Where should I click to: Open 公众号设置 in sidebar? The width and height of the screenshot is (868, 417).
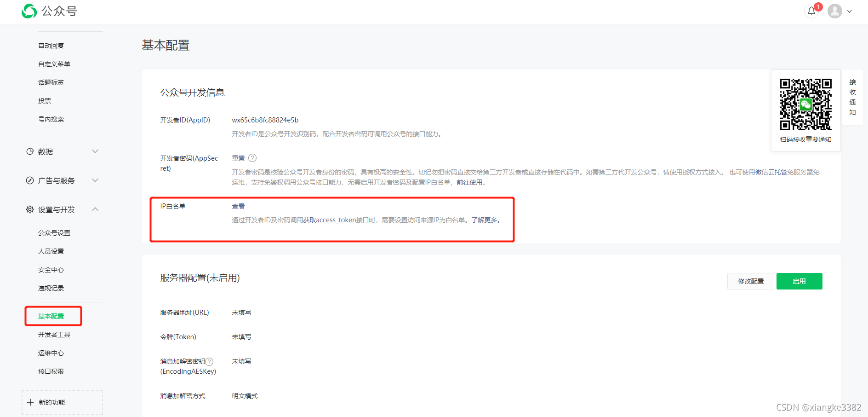point(54,233)
